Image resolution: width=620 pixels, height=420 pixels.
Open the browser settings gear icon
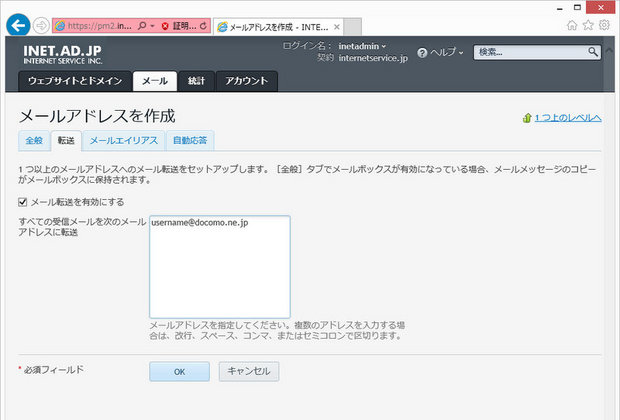tap(603, 24)
